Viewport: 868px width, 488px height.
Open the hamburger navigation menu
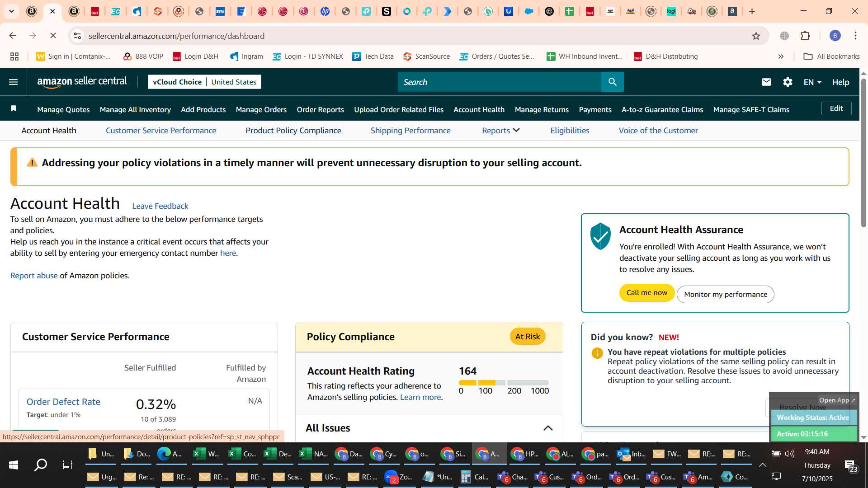[14, 82]
